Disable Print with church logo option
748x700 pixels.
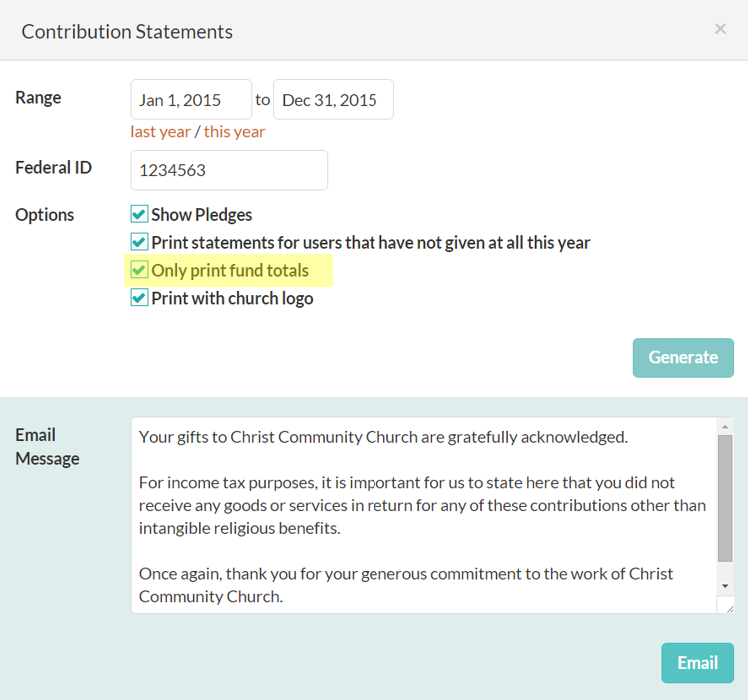139,298
